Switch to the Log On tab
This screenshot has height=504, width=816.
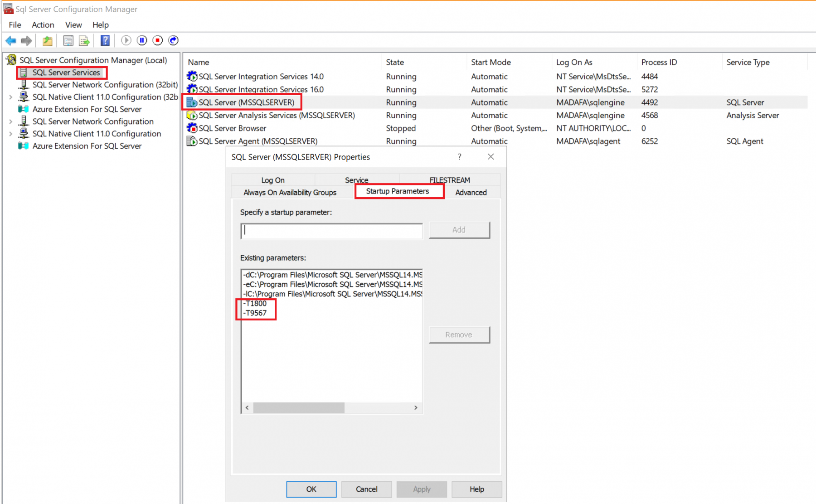pyautogui.click(x=273, y=180)
